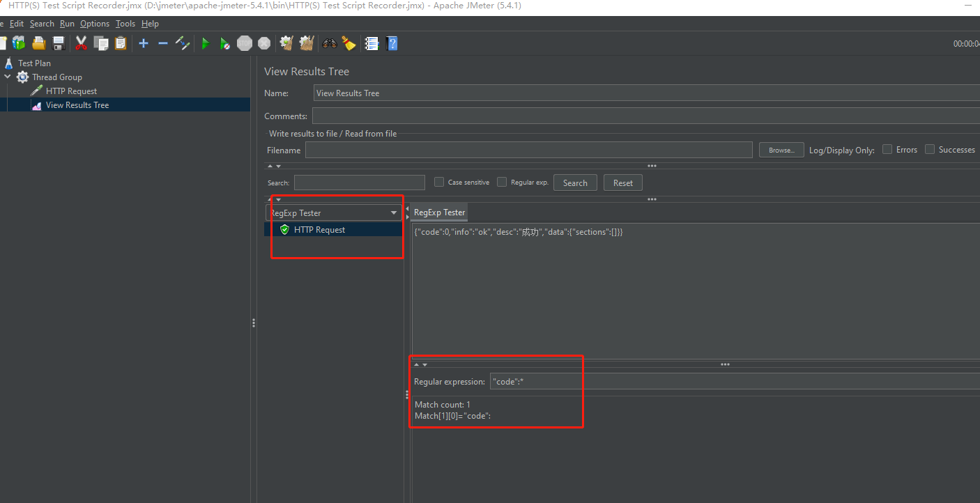
Task: Open the Templates toolbar icon
Action: (x=18, y=43)
